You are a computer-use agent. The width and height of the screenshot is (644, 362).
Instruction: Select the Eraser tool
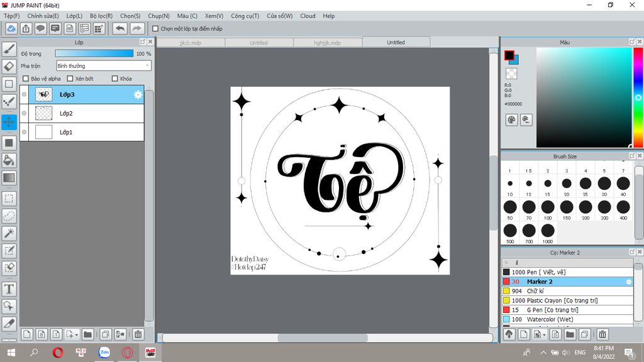(x=9, y=66)
